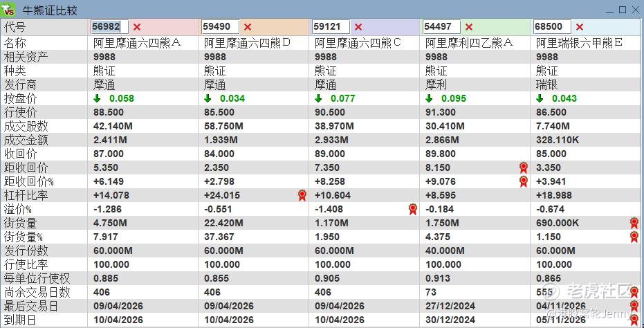Image resolution: width=644 pixels, height=328 pixels.
Task: Click issuer 摩利 cell
Action: pyautogui.click(x=436, y=84)
